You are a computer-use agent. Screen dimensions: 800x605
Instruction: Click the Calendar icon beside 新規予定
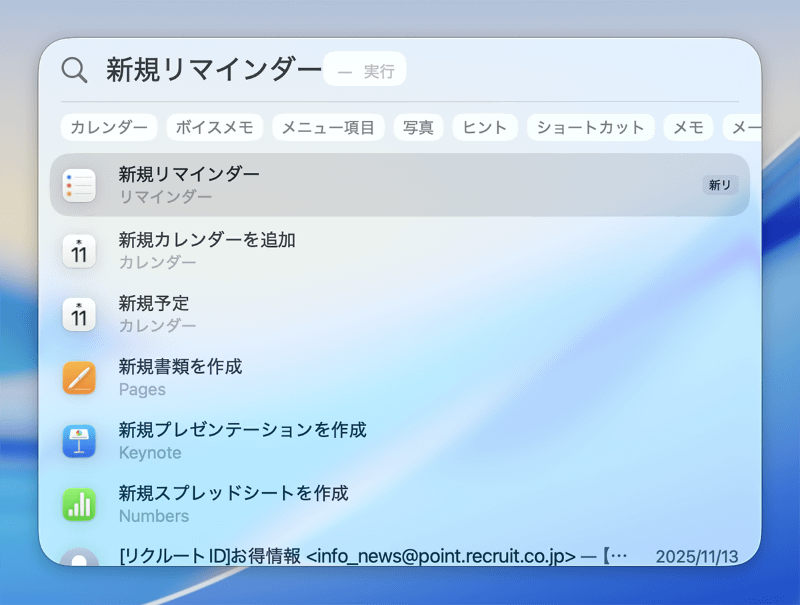79,314
